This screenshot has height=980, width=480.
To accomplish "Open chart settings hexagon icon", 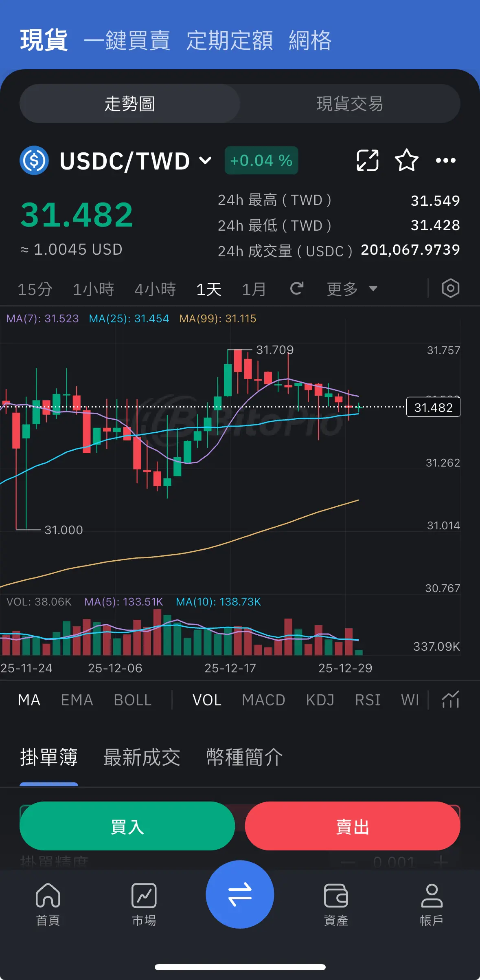I will 450,288.
